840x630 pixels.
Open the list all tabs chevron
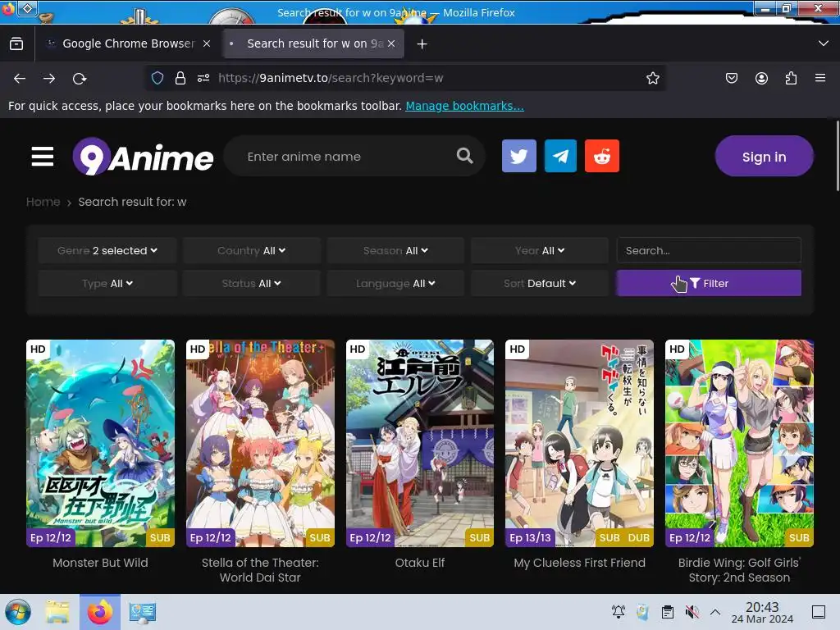824,43
